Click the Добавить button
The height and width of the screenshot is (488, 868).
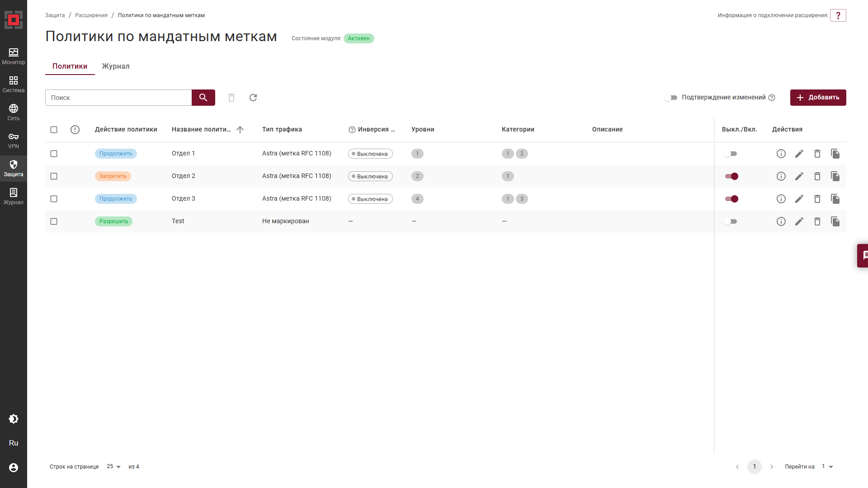coord(818,98)
